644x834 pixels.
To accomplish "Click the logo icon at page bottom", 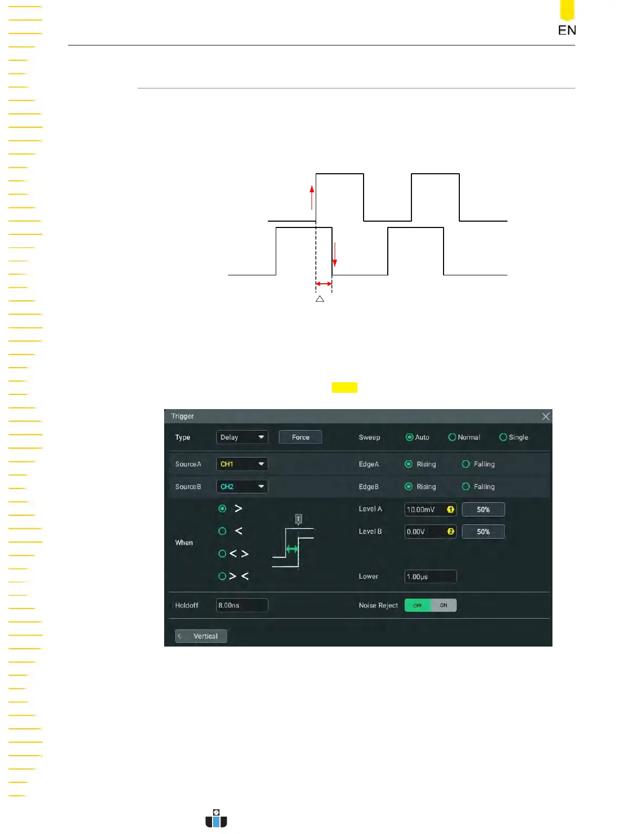I will pos(216,818).
